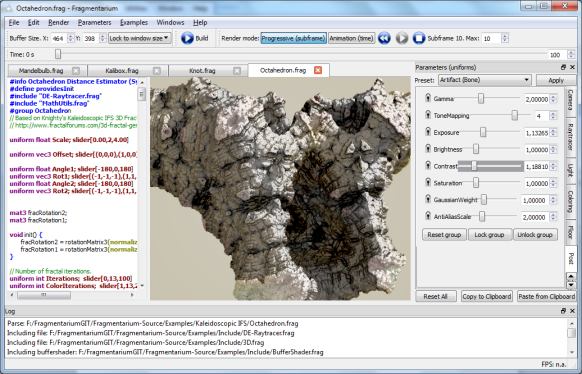Play animation with the gray play icon
Image resolution: width=582 pixels, height=374 pixels.
coord(402,38)
